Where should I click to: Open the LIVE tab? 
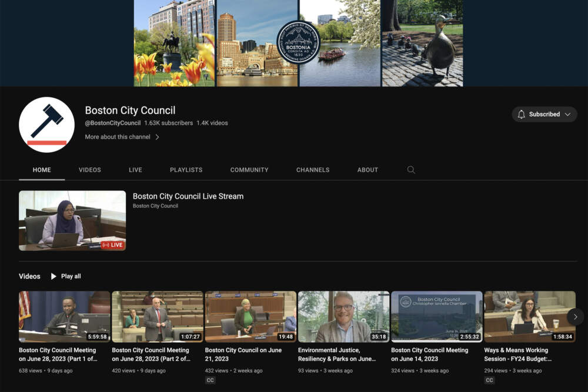point(135,170)
